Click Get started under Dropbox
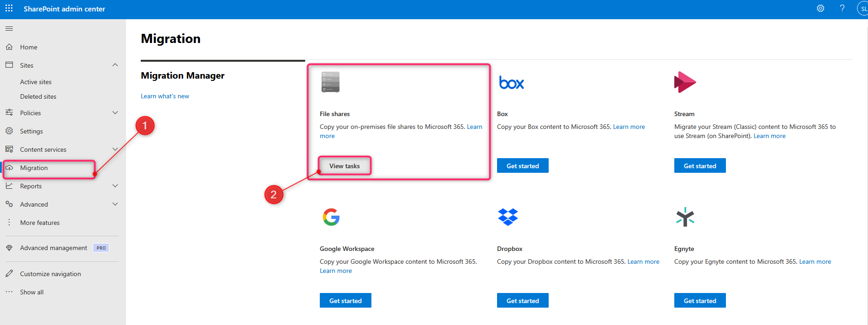Viewport: 868px width, 325px height. (523, 300)
